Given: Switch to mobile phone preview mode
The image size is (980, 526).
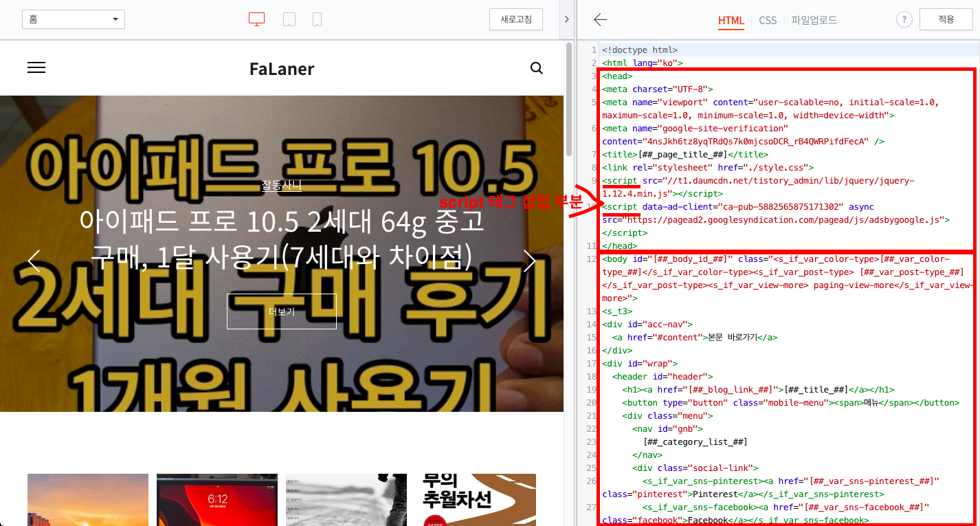Looking at the screenshot, I should point(317,19).
